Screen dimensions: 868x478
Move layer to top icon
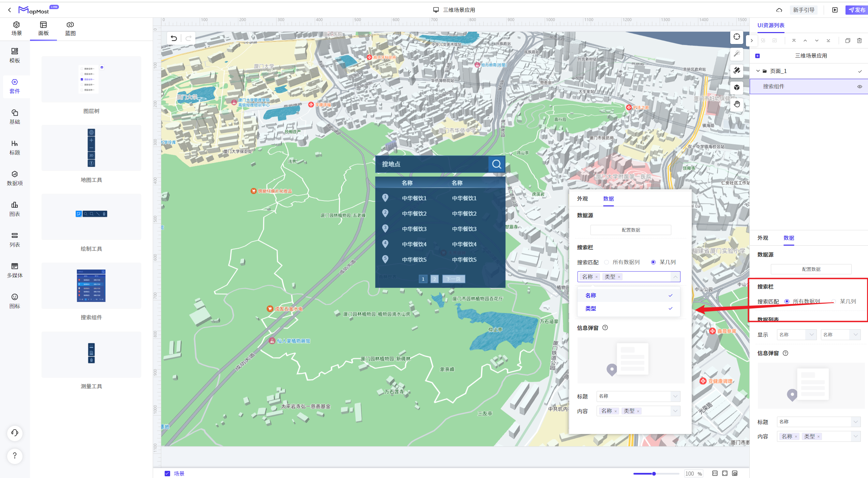[794, 41]
